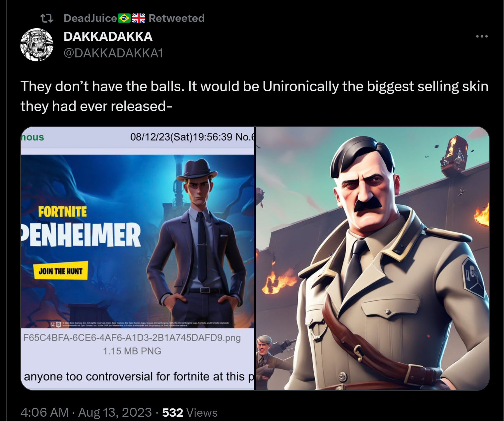Click the 532 Views counter

[x=190, y=412]
